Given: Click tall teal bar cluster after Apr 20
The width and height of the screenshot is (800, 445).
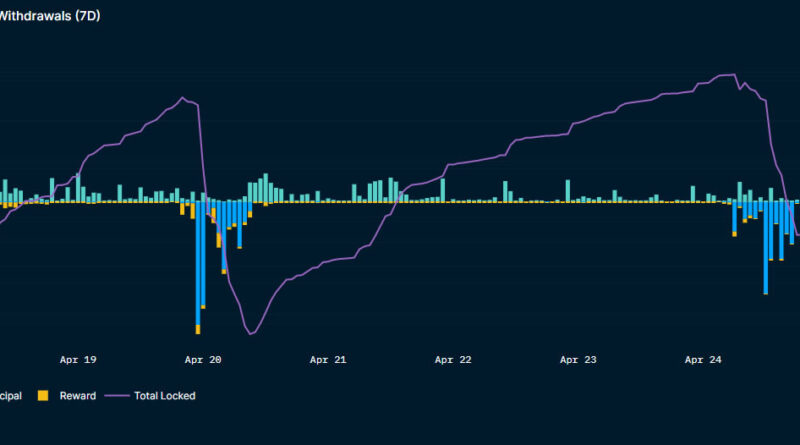Looking at the screenshot, I should pyautogui.click(x=264, y=188).
